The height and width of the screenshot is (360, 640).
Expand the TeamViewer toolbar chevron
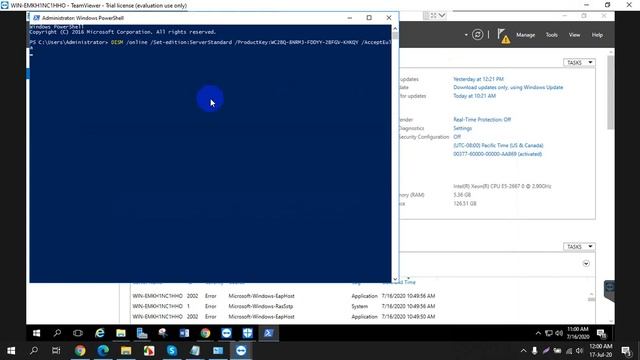[x=442, y=16]
